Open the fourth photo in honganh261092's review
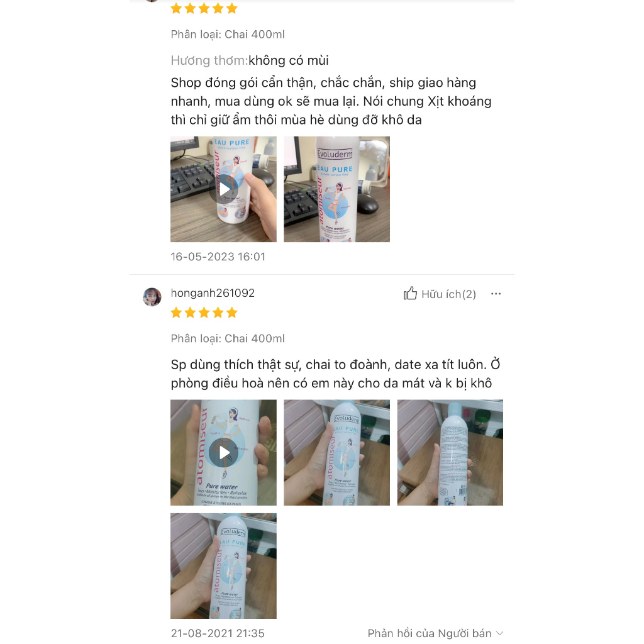The height and width of the screenshot is (644, 644). pyautogui.click(x=223, y=566)
